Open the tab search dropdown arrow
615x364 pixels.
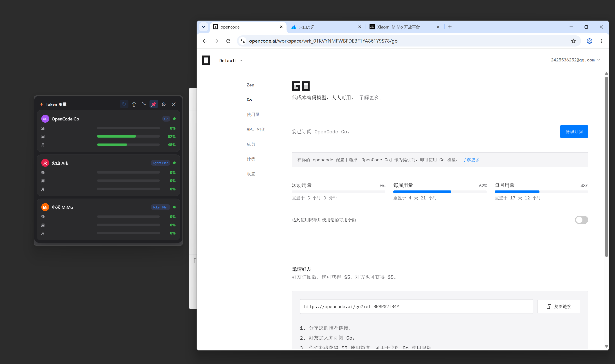tap(204, 27)
